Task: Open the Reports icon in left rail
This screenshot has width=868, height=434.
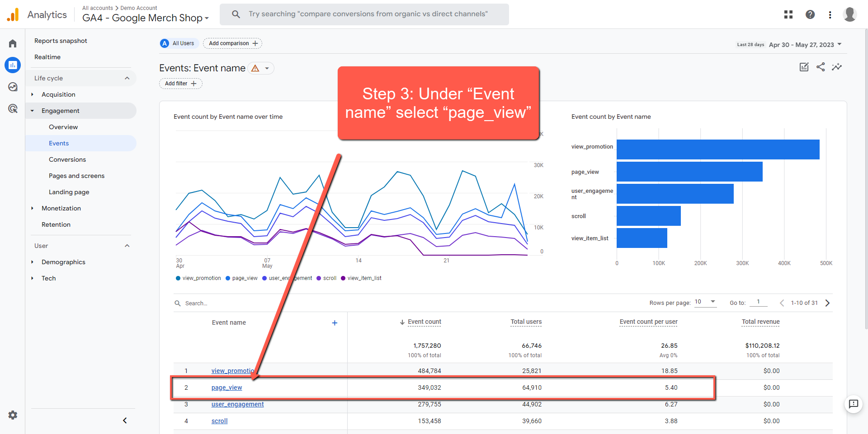Action: coord(13,65)
